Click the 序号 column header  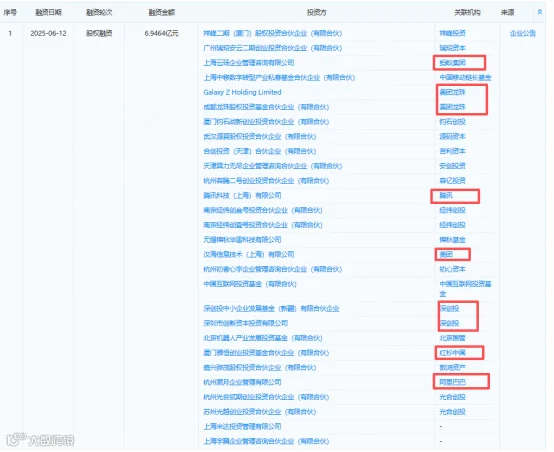[10, 12]
